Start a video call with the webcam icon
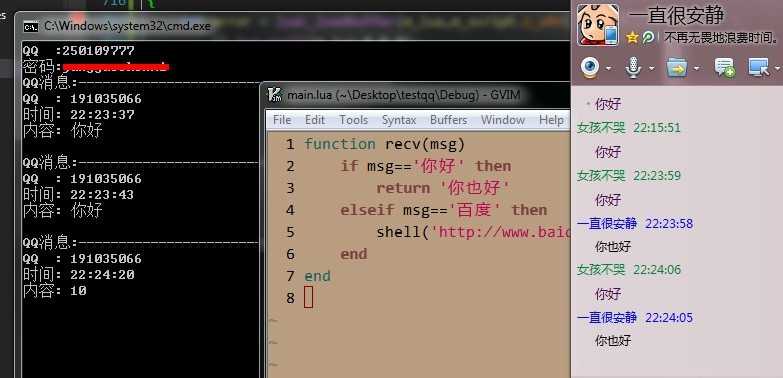This screenshot has width=783, height=378. [x=591, y=67]
